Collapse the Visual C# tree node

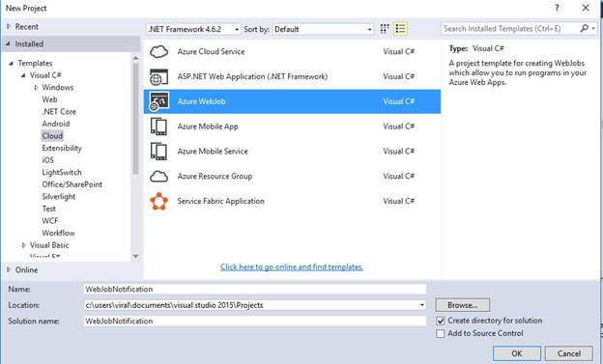tap(23, 75)
